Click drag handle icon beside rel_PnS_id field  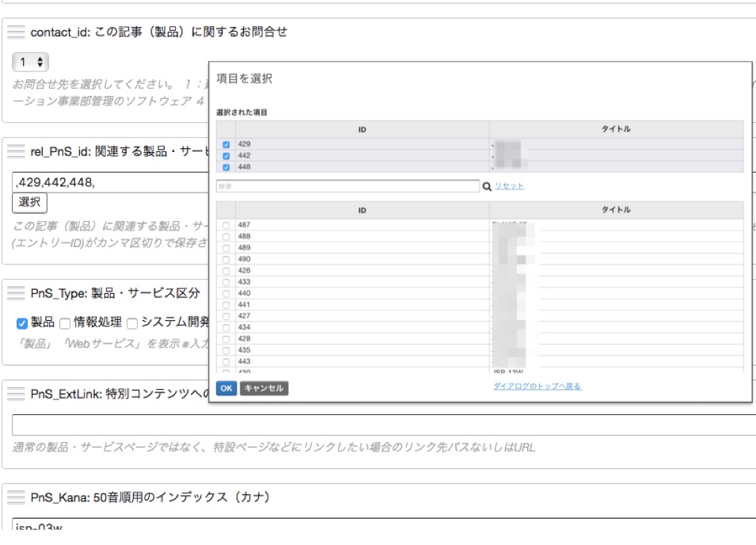click(x=17, y=151)
